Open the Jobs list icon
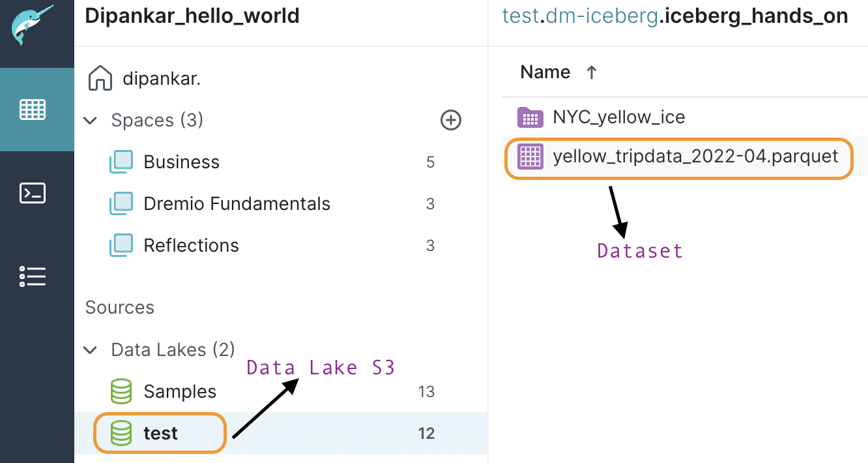 (32, 276)
